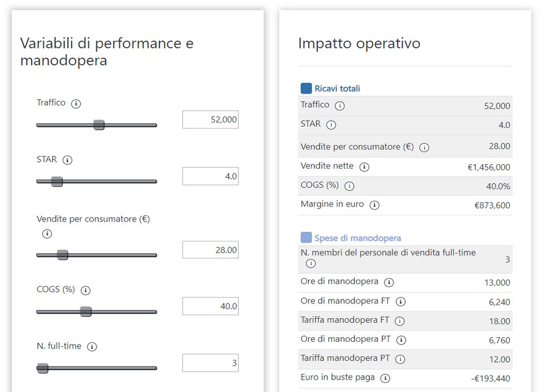Click the Vendite per consumatore field showing 28.00
Screen dimensions: 542x392
pyautogui.click(x=210, y=250)
